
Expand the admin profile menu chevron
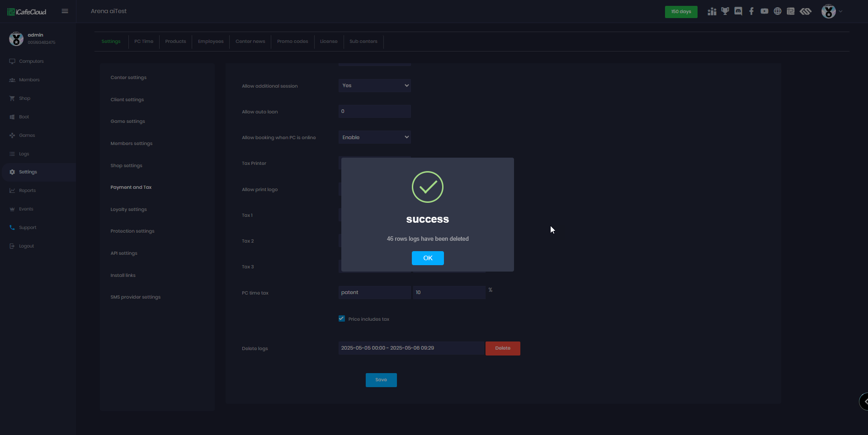[840, 12]
